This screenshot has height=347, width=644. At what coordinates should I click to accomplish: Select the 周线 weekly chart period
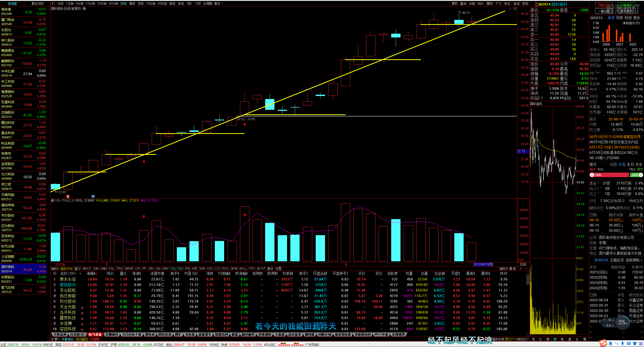(x=132, y=4)
